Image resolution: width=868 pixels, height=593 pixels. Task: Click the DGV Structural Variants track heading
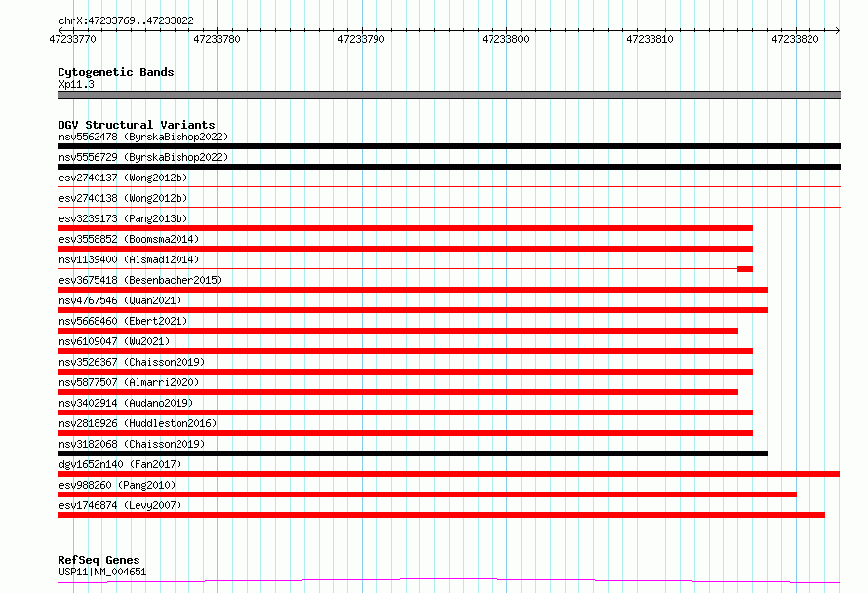click(137, 125)
